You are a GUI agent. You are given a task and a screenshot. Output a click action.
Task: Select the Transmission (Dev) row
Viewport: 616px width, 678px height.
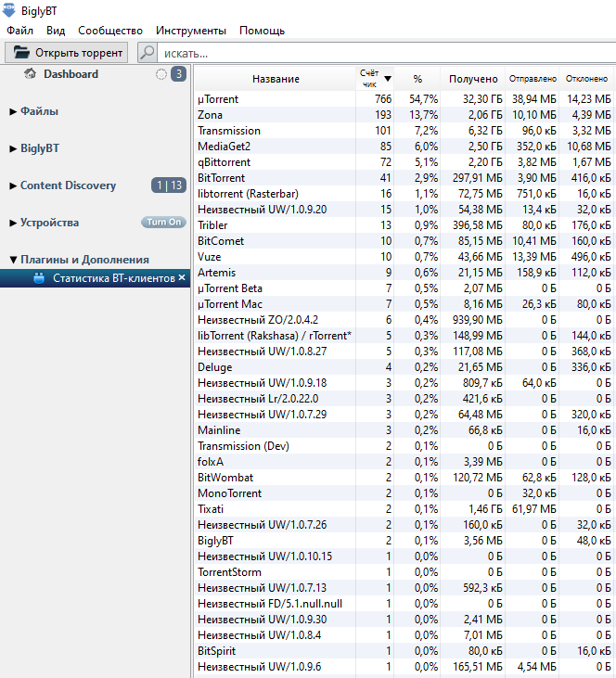tap(404, 446)
